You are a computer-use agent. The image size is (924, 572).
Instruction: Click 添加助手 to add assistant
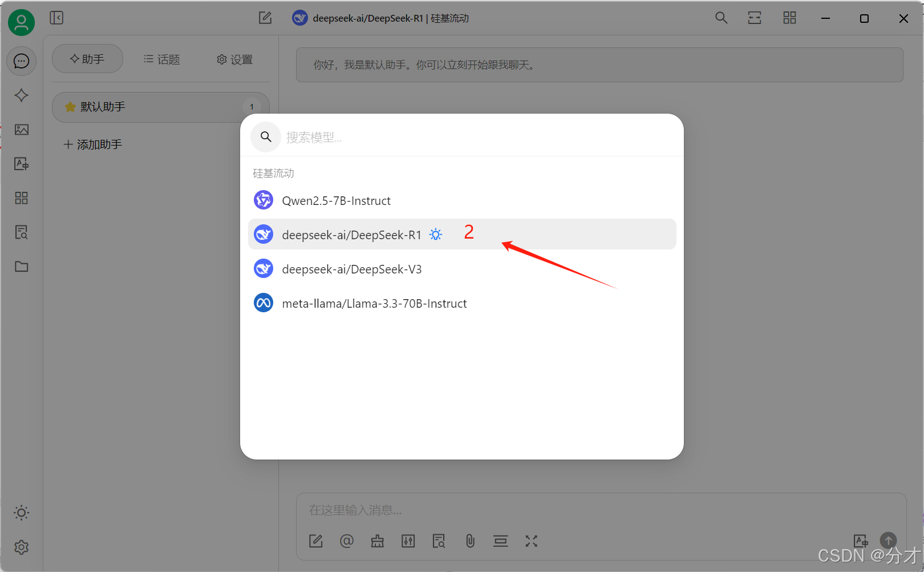(x=93, y=144)
